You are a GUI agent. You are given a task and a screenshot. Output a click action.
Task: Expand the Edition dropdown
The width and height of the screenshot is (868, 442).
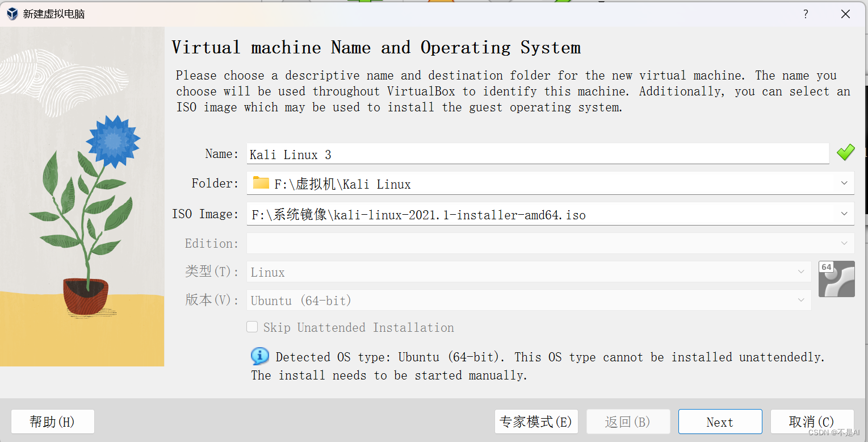[x=844, y=243]
